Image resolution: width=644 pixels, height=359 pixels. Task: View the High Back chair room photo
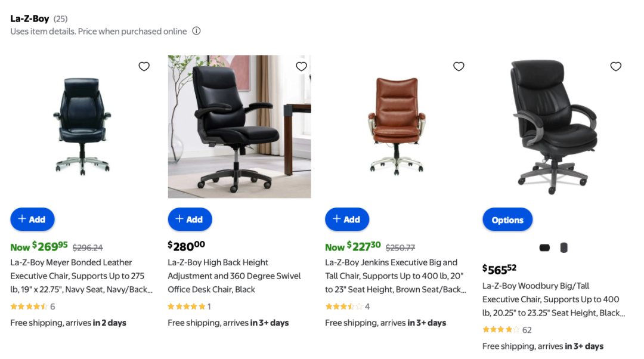pos(239,126)
